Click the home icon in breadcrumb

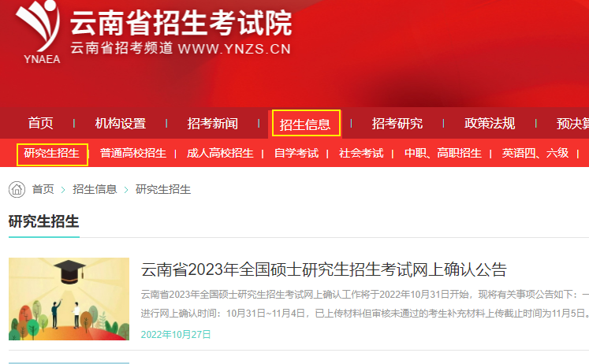pyautogui.click(x=17, y=190)
